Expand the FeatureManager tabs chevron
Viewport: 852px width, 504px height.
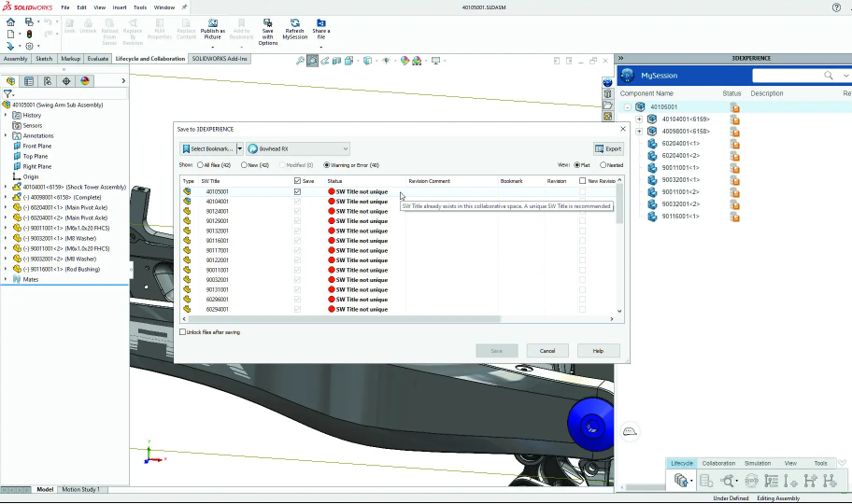[123, 81]
